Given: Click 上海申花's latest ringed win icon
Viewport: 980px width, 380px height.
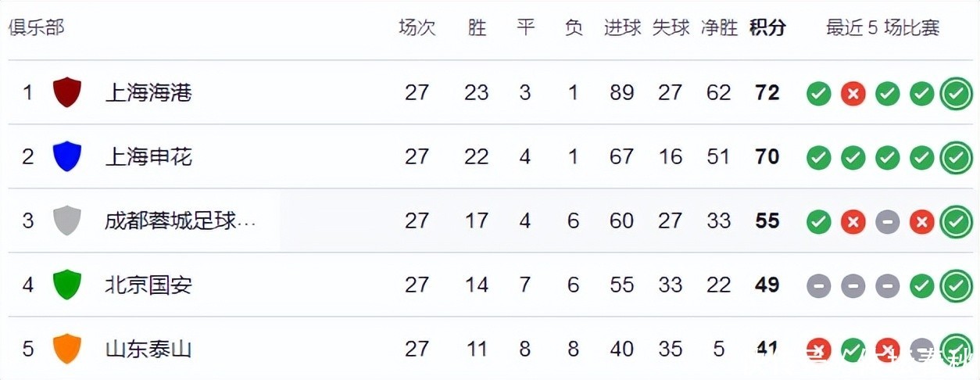Looking at the screenshot, I should [x=956, y=158].
